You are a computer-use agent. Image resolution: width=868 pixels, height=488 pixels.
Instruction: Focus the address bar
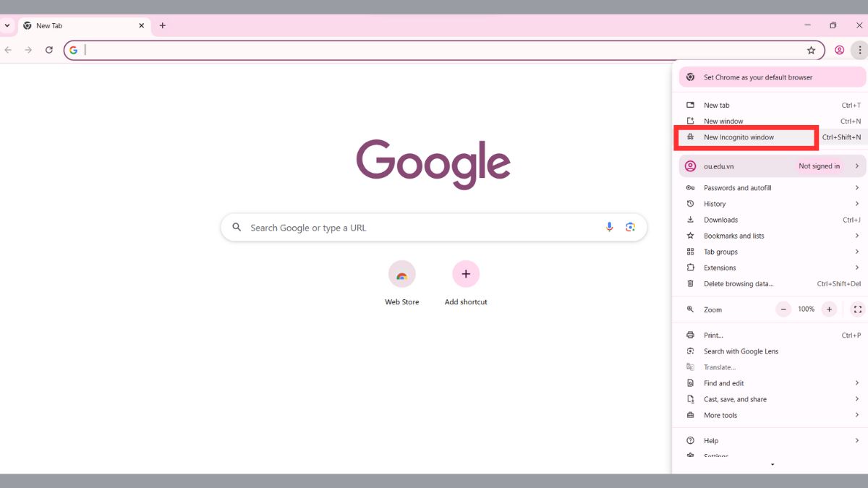point(443,50)
